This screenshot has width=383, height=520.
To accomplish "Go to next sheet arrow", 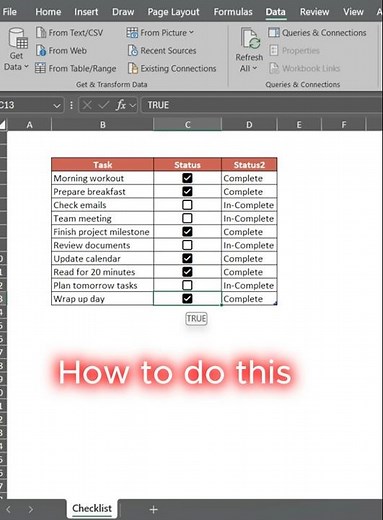I will tap(31, 509).
